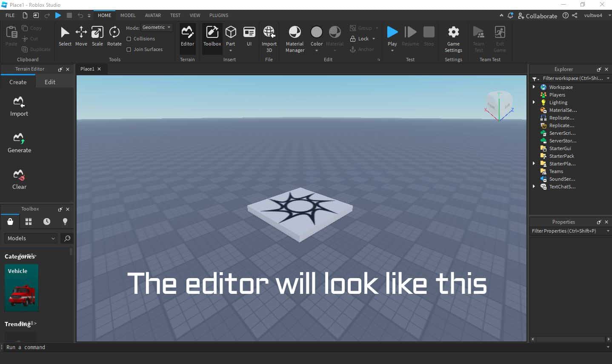Switch to the PLUGINS ribbon tab
This screenshot has width=612, height=364.
point(219,15)
